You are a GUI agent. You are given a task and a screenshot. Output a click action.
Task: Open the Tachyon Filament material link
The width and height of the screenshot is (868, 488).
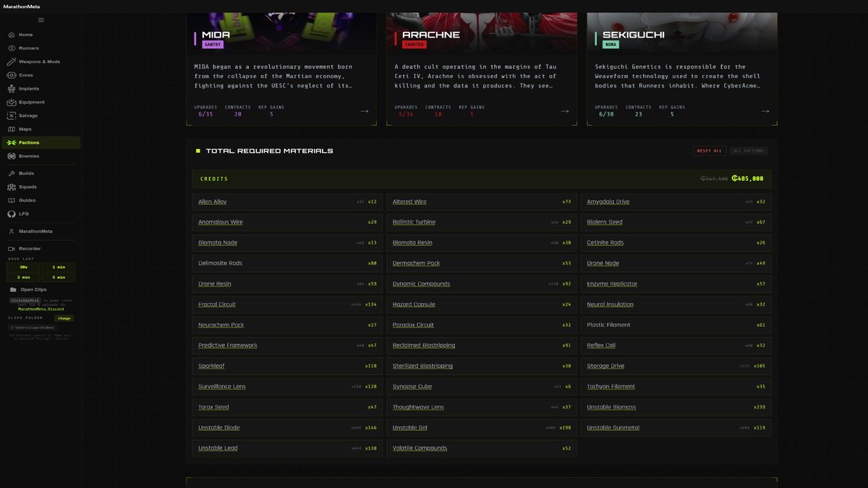click(611, 387)
